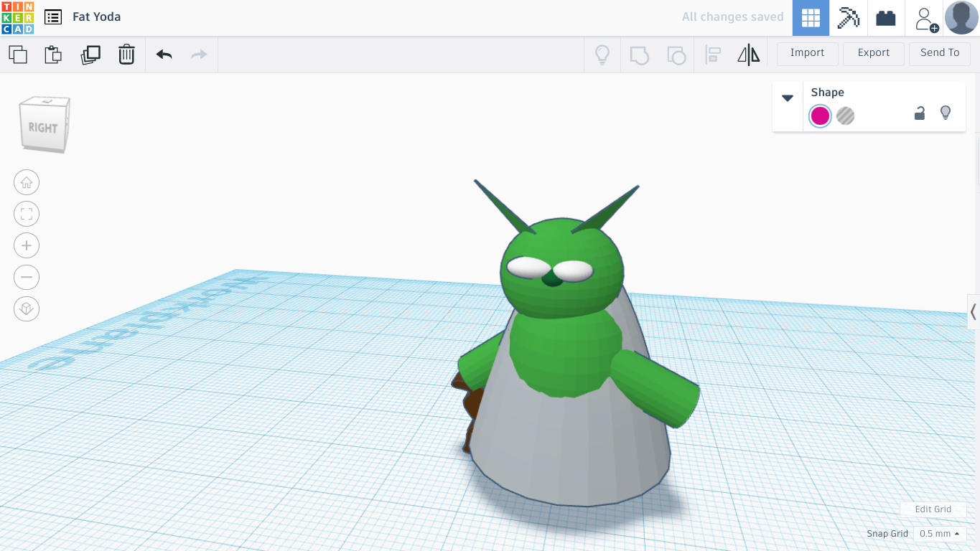Click the Show all lightbulb icon
The image size is (980, 551).
(602, 55)
